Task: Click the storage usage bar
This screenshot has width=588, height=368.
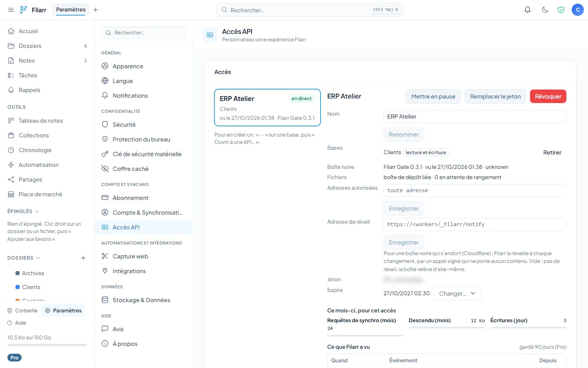Action: pos(47,345)
